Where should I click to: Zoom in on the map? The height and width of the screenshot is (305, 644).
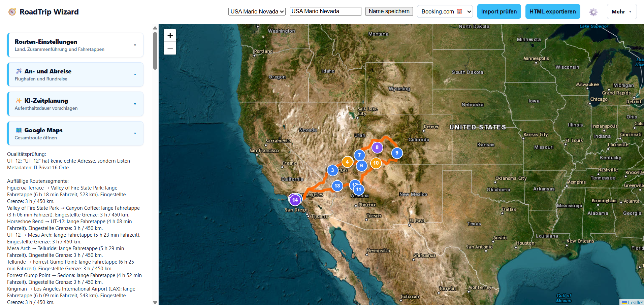point(170,36)
